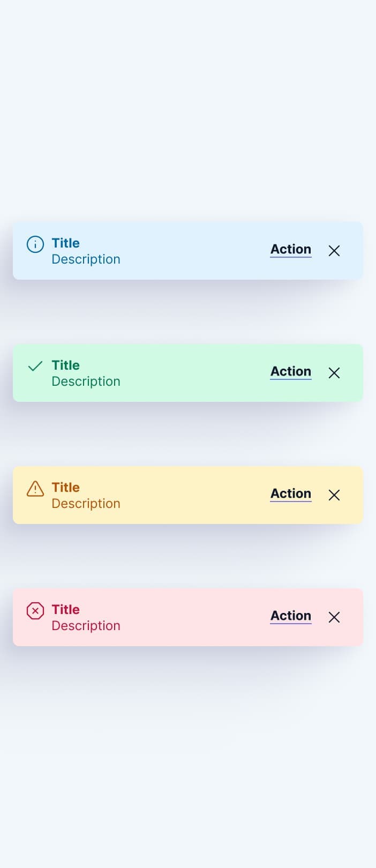Click the Action link in blue alert
This screenshot has width=376, height=868.
(x=291, y=250)
